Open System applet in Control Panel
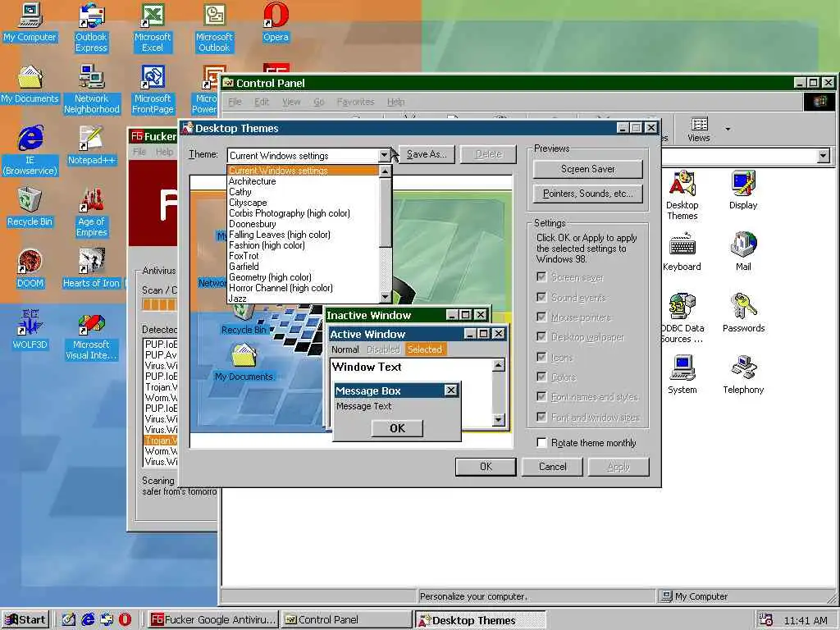Screen dimensions: 840x630 click(x=682, y=375)
